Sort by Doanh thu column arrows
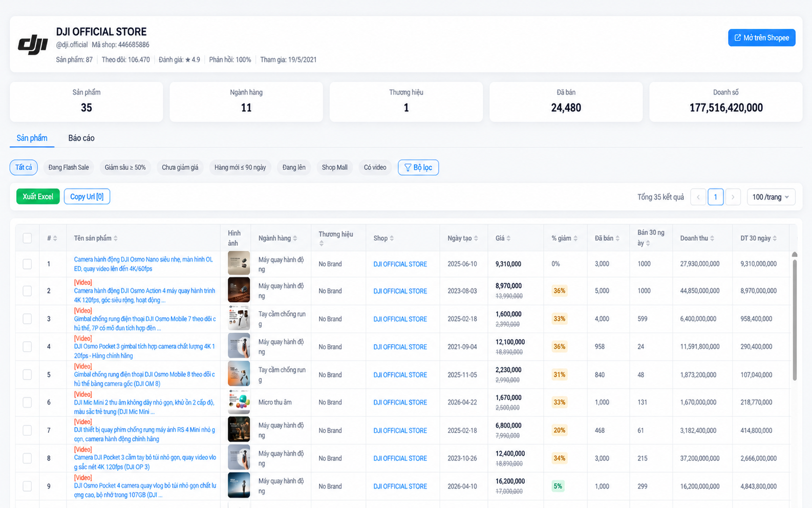812x508 pixels. coord(712,238)
